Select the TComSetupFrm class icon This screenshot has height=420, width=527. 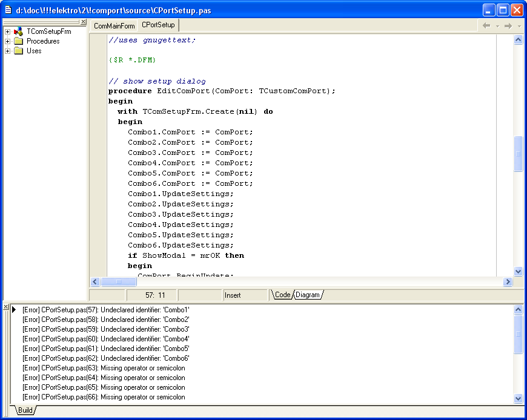(x=18, y=31)
